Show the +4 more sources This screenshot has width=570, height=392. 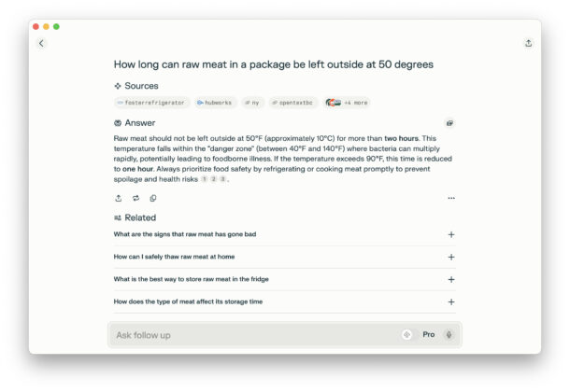(x=347, y=103)
